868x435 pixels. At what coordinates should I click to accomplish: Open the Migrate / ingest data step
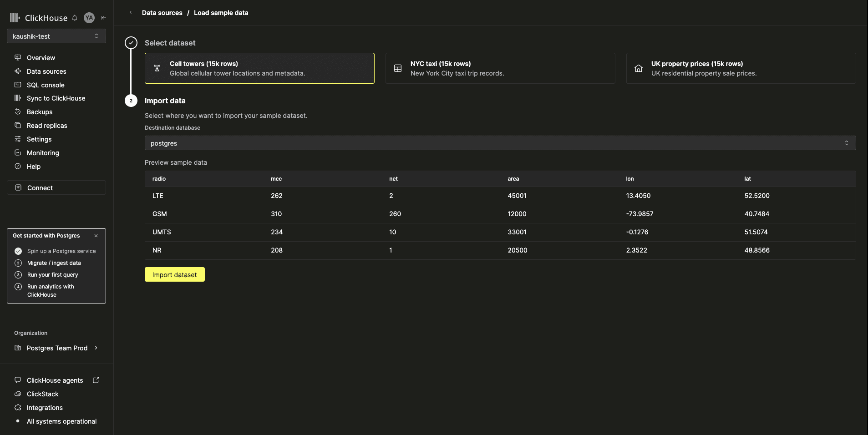54,263
